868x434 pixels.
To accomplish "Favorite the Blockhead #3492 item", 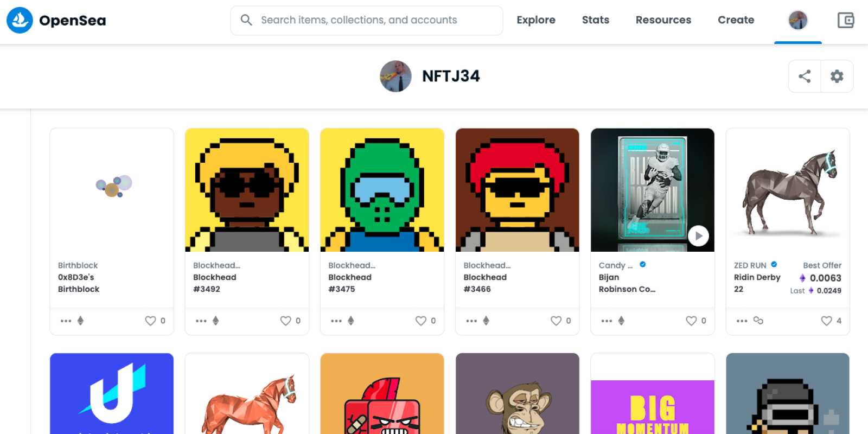I will click(x=285, y=321).
